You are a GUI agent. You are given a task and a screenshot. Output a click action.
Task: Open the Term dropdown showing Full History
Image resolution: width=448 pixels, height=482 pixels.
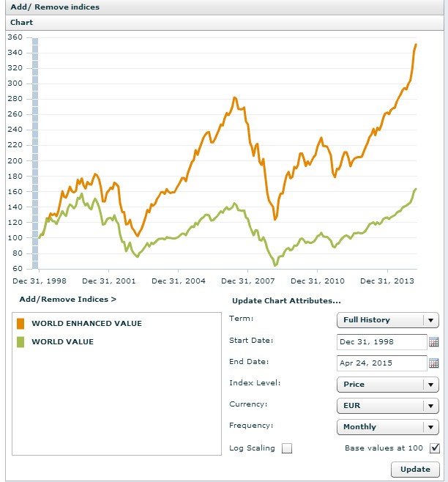point(387,320)
